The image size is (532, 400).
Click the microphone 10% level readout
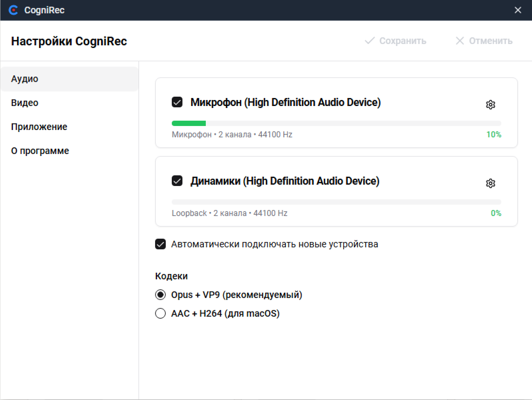(x=494, y=135)
